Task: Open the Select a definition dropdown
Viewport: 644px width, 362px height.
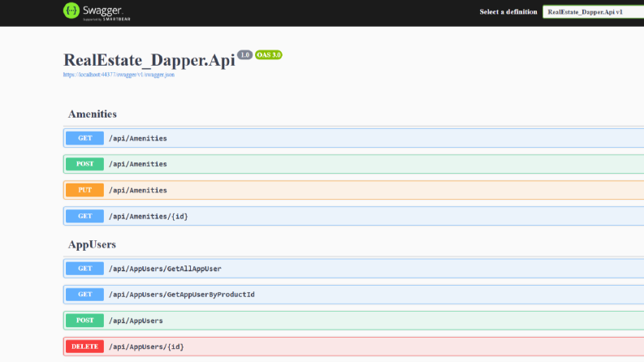Action: tap(593, 12)
